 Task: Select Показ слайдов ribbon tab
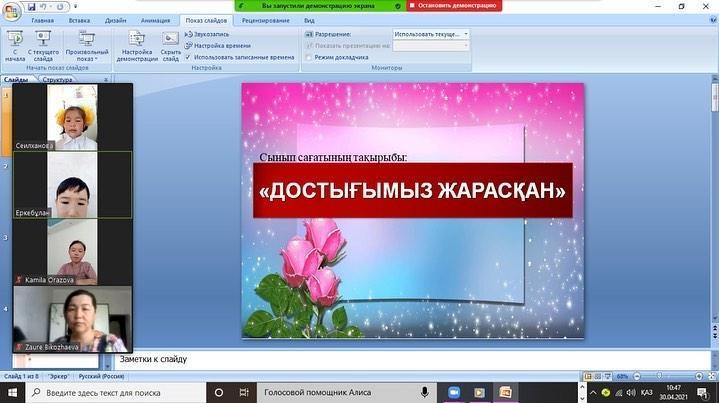coord(206,21)
